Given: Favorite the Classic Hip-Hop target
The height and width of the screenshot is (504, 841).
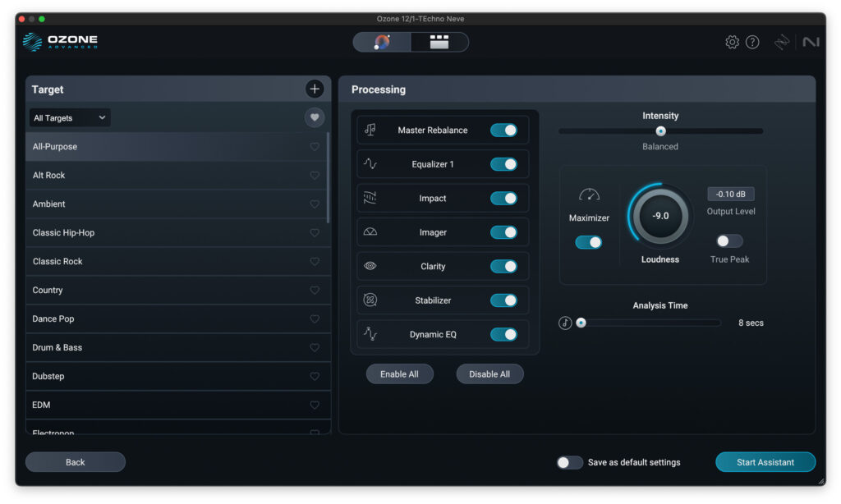Looking at the screenshot, I should [x=315, y=232].
